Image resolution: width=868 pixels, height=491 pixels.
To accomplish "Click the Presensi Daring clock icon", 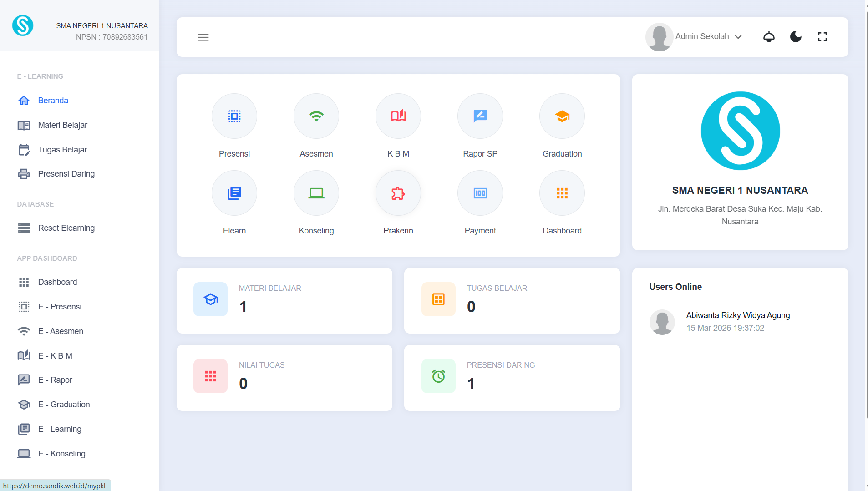I will pyautogui.click(x=438, y=376).
